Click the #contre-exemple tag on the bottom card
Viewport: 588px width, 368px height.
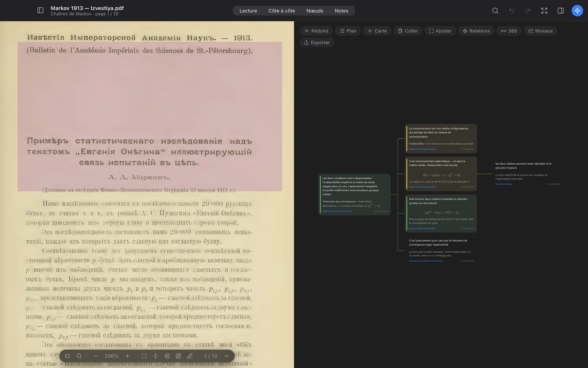pyautogui.click(x=418, y=261)
